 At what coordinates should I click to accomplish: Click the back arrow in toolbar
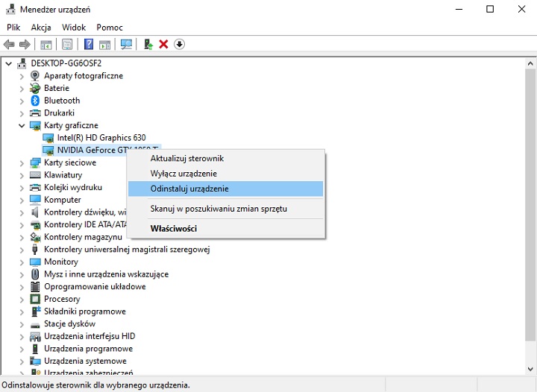click(9, 45)
